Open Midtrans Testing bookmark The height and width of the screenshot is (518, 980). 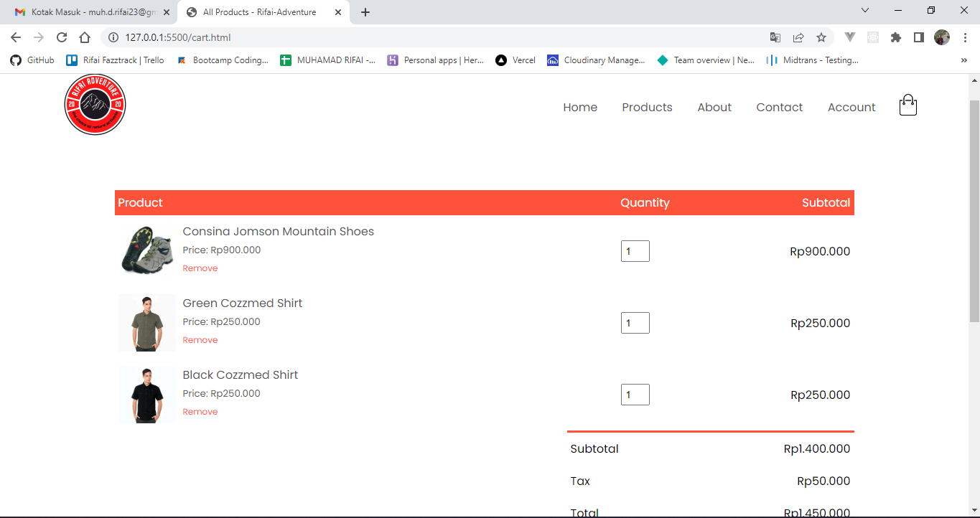(x=812, y=60)
